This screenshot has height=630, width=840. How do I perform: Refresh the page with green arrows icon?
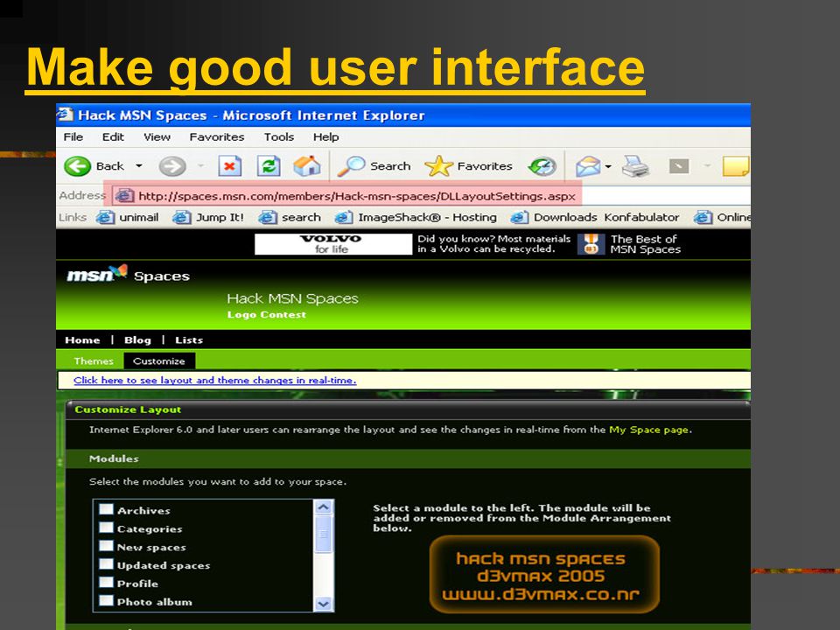point(269,166)
